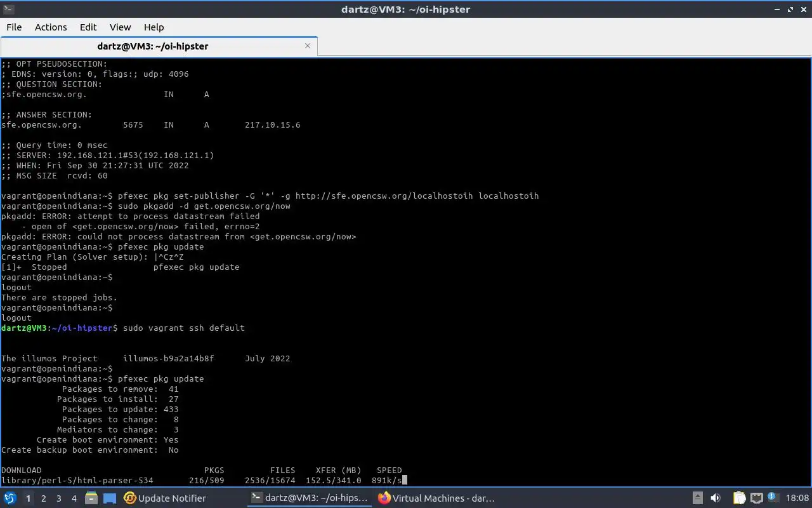Open the Edit menu
This screenshot has width=812, height=508.
(88, 27)
